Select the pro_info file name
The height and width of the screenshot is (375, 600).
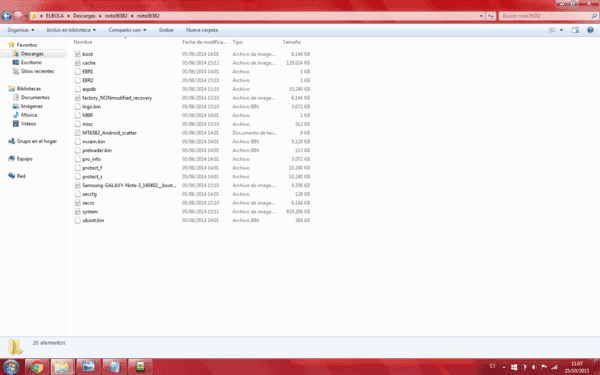pyautogui.click(x=91, y=159)
